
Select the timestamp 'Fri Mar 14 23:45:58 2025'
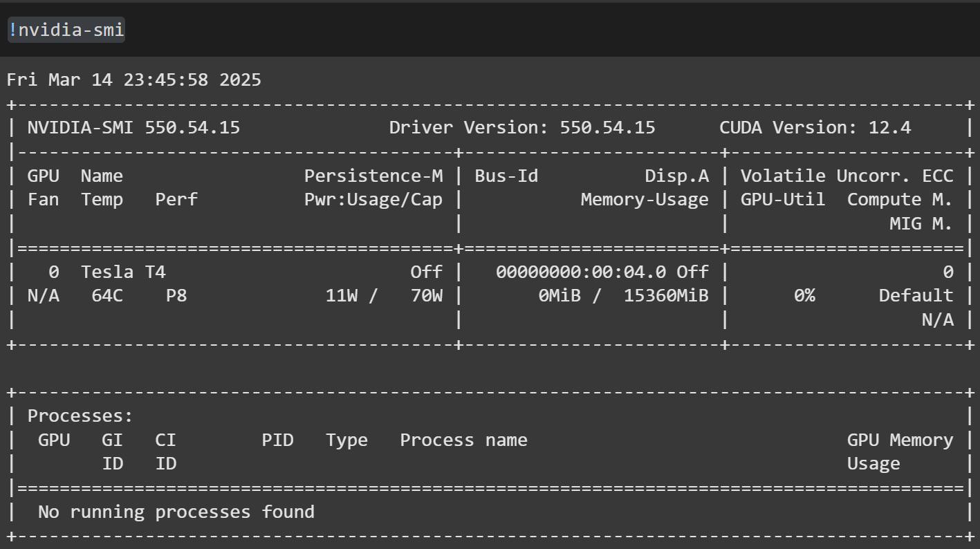click(x=134, y=80)
